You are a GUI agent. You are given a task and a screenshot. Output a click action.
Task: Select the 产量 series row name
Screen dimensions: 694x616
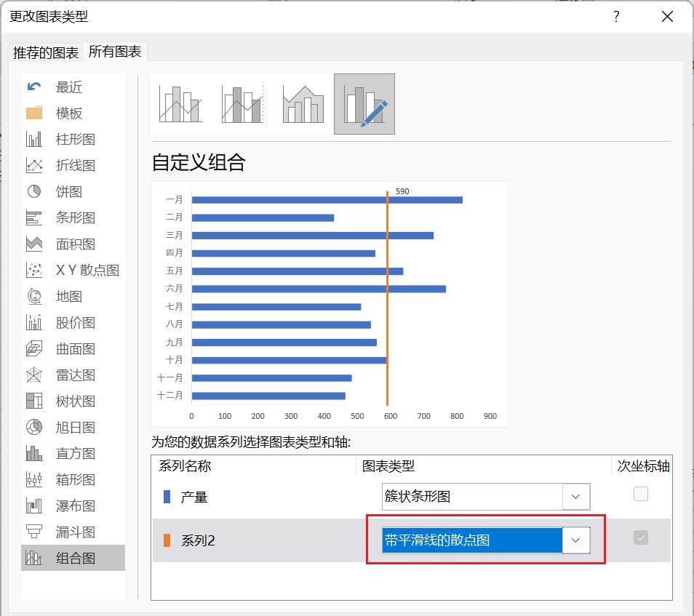[194, 497]
